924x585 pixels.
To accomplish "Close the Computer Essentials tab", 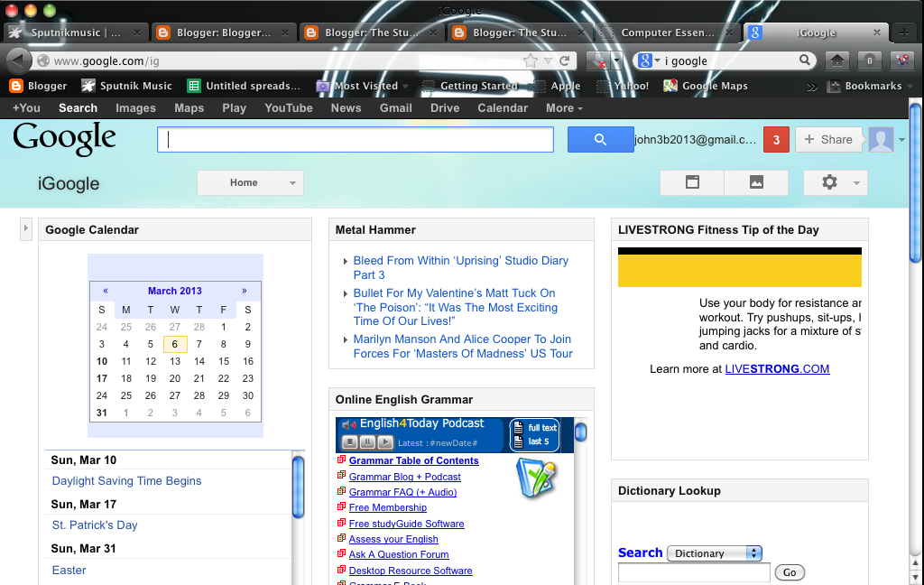I will [x=729, y=32].
